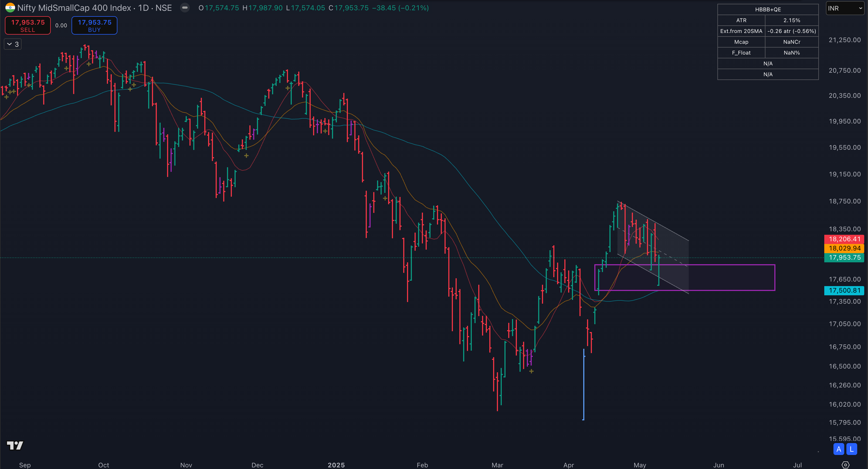Click the F_Float NaN% cell
This screenshot has width=868, height=469.
pos(792,53)
